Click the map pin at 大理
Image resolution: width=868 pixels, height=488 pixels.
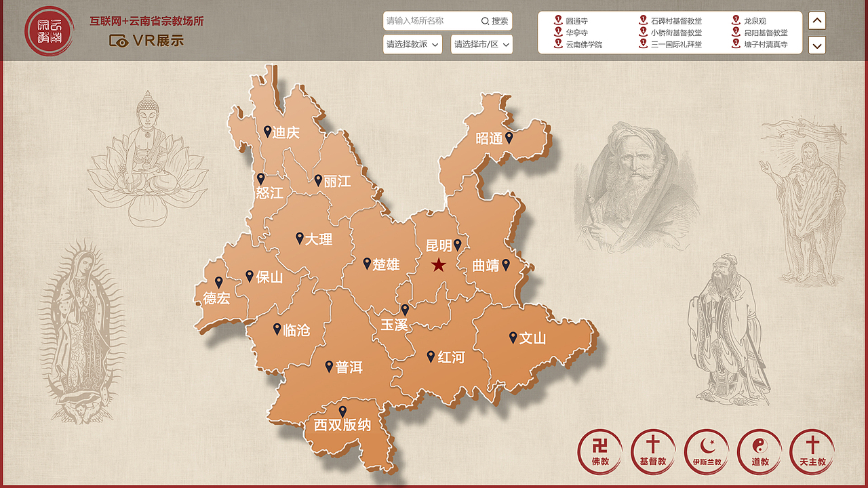point(299,238)
